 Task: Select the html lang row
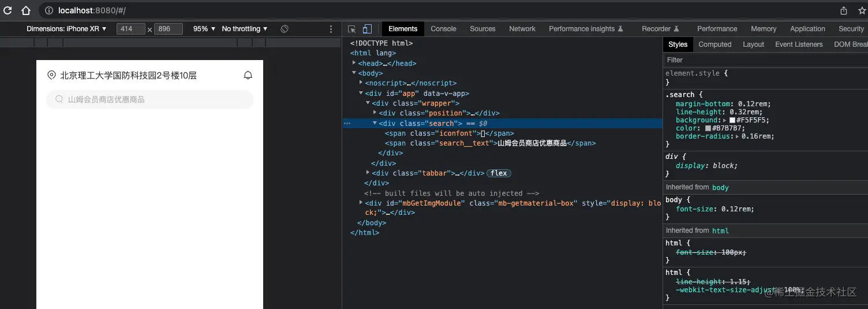[373, 53]
